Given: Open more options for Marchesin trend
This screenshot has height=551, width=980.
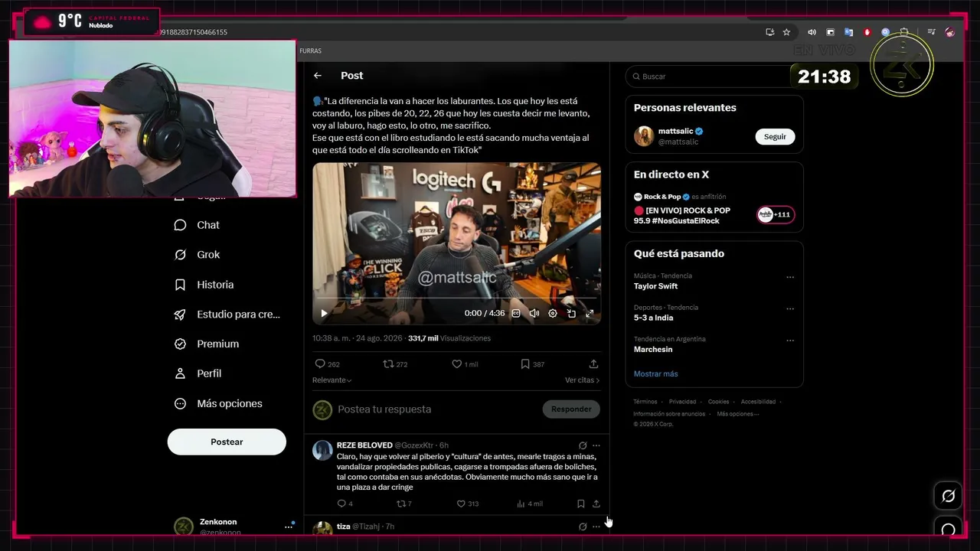Looking at the screenshot, I should tap(790, 341).
